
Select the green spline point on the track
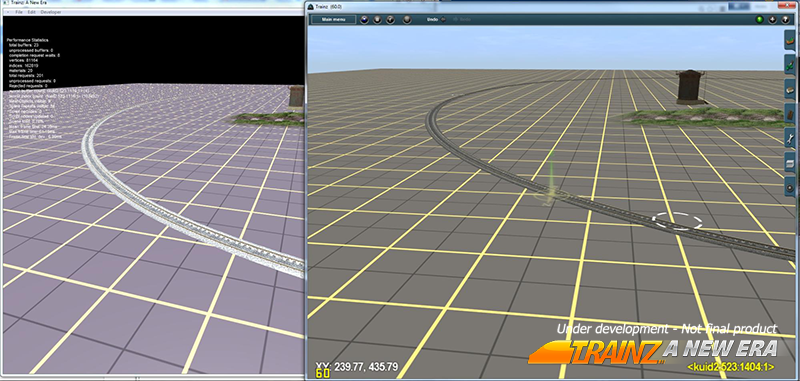(550, 194)
